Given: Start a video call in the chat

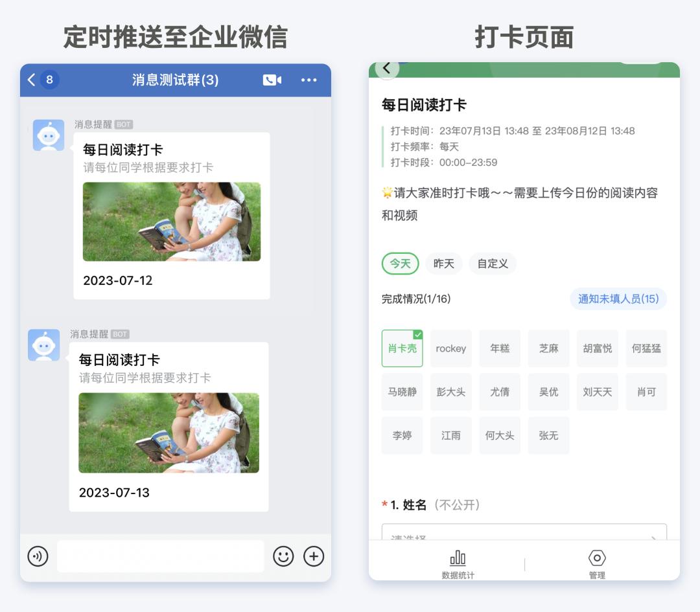Looking at the screenshot, I should pyautogui.click(x=272, y=80).
